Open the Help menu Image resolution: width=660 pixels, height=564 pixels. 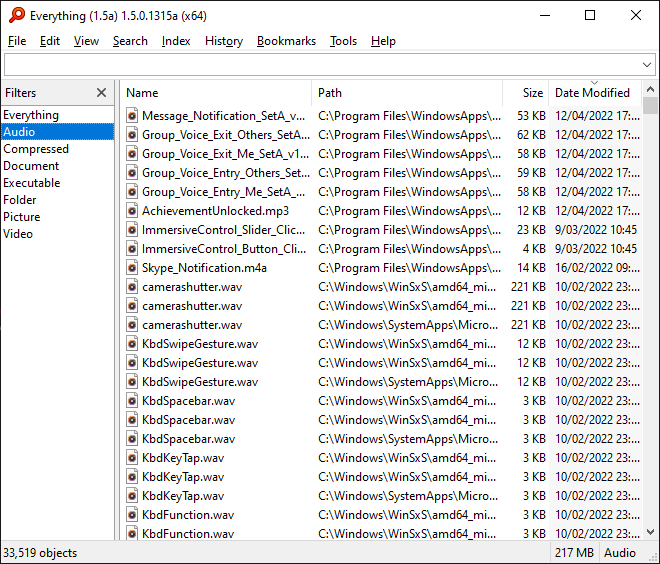click(383, 41)
